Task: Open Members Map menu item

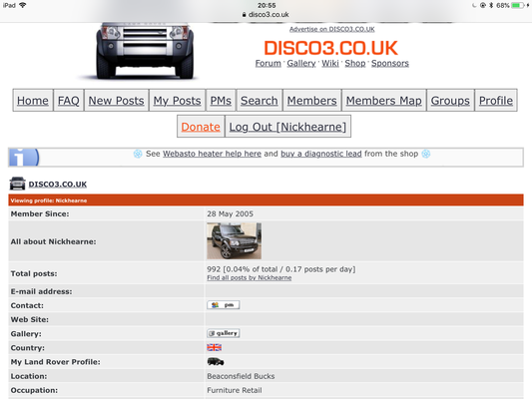Action: pyautogui.click(x=384, y=101)
